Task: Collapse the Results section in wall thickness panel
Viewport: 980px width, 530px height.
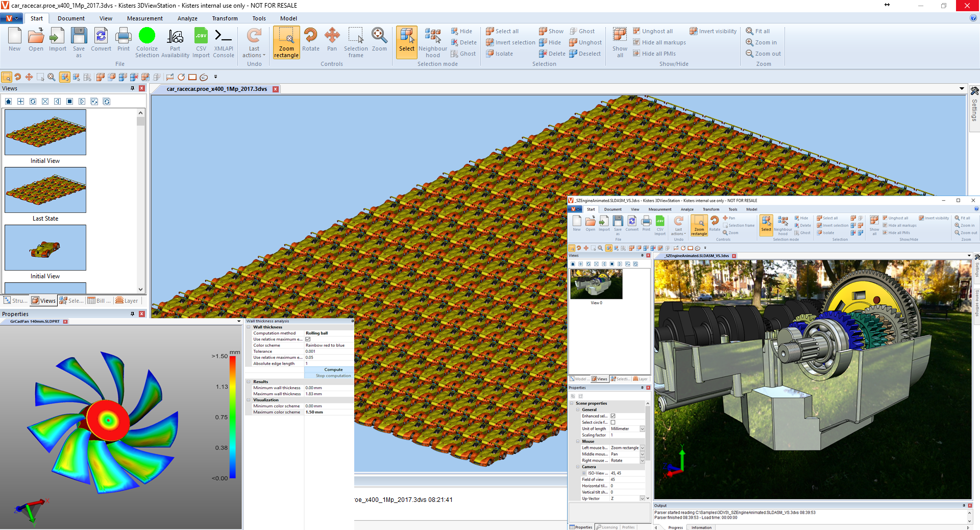Action: click(249, 382)
